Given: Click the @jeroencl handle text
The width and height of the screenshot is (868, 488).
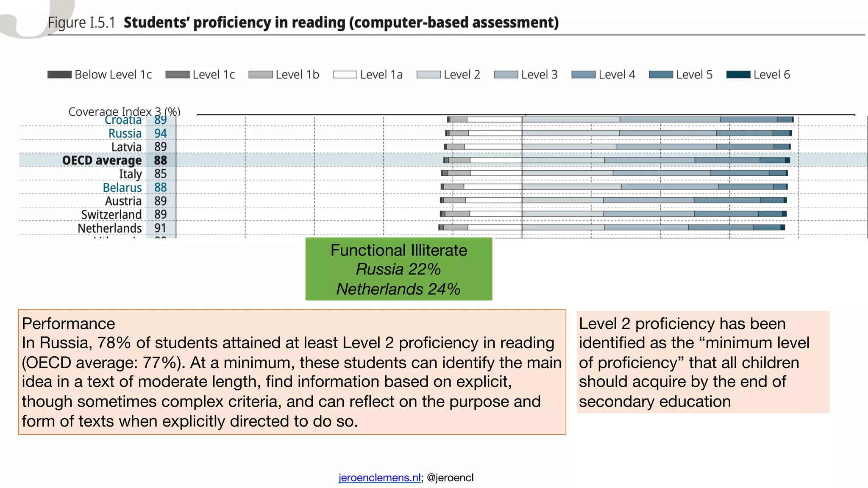Looking at the screenshot, I should point(450,477).
